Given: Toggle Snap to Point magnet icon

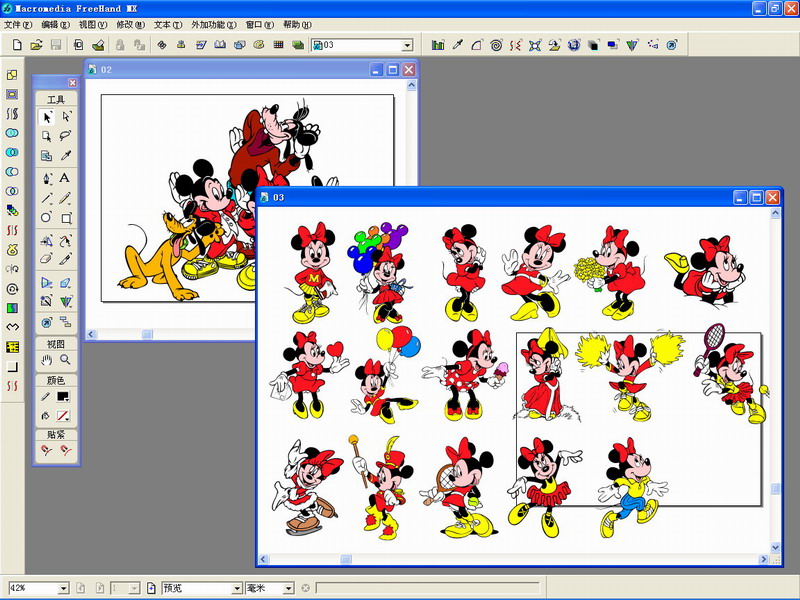Looking at the screenshot, I should pos(46,450).
